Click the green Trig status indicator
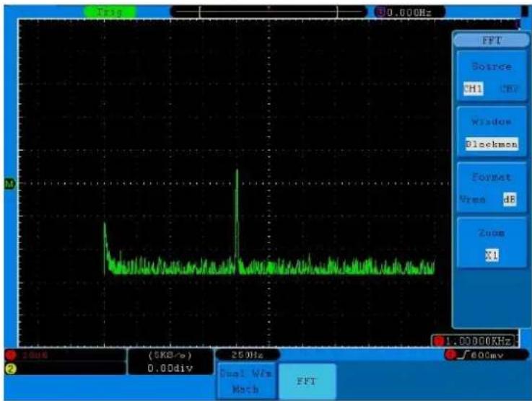 coord(110,12)
